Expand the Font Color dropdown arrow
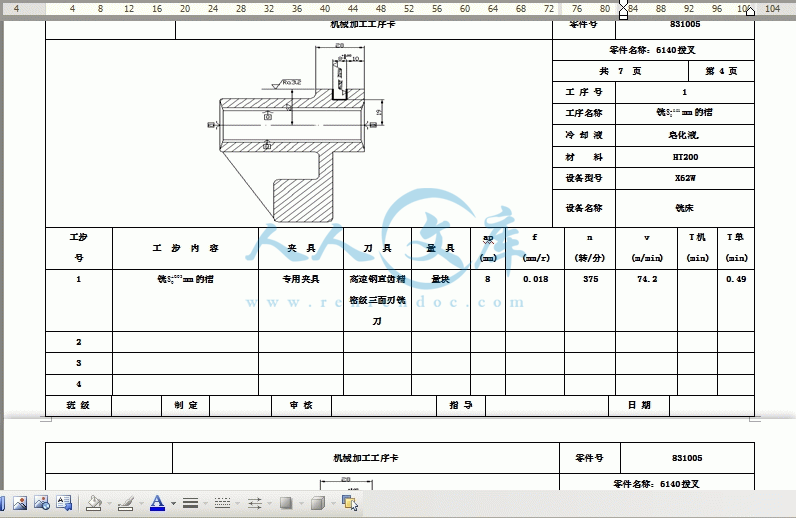 click(x=173, y=503)
